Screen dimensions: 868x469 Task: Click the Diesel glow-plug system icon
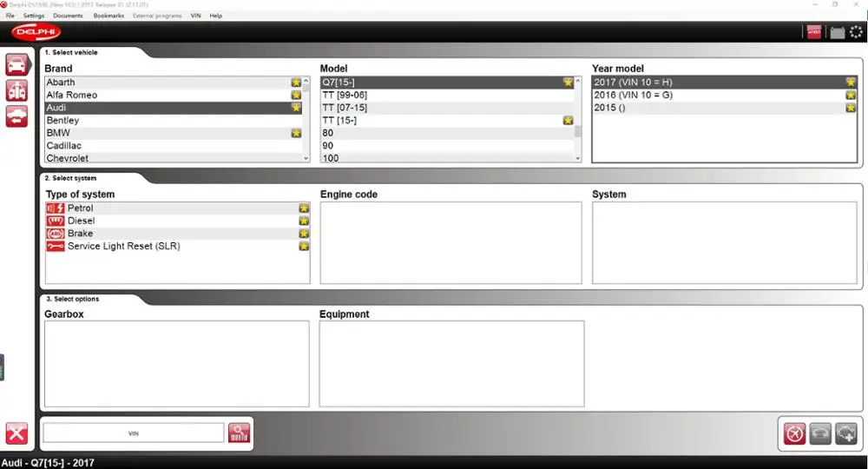pyautogui.click(x=56, y=221)
